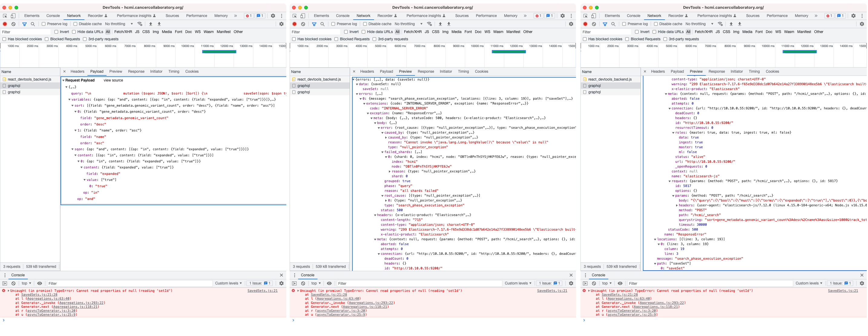868x336 pixels.
Task: Click filter funnel icon in the rightmost DevTools window
Action: pos(605,24)
